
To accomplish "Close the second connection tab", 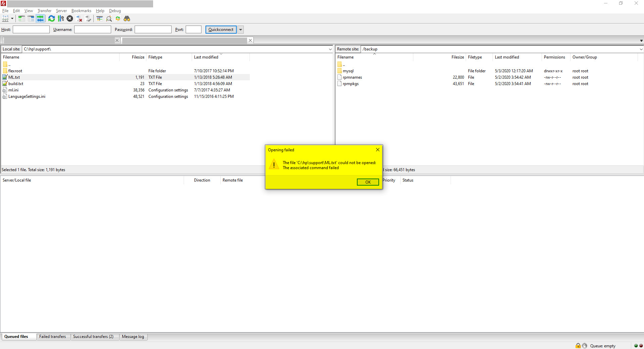I will 250,40.
